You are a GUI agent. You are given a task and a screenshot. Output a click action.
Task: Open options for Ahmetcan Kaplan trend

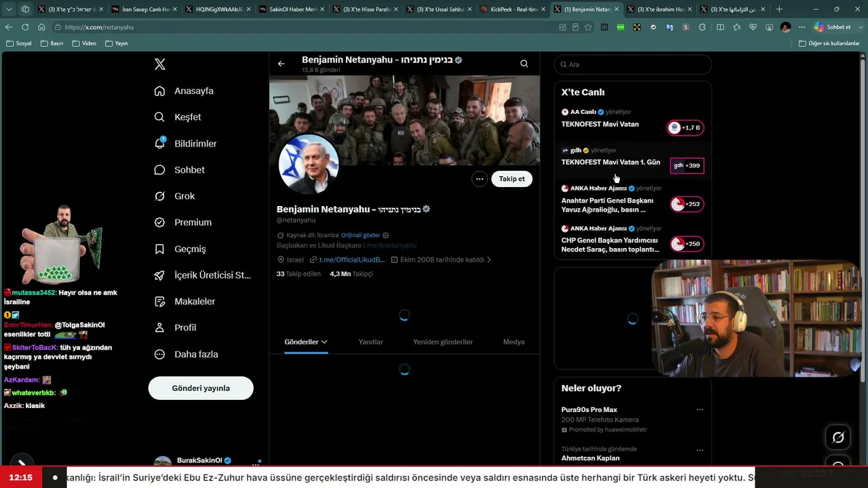(x=700, y=450)
